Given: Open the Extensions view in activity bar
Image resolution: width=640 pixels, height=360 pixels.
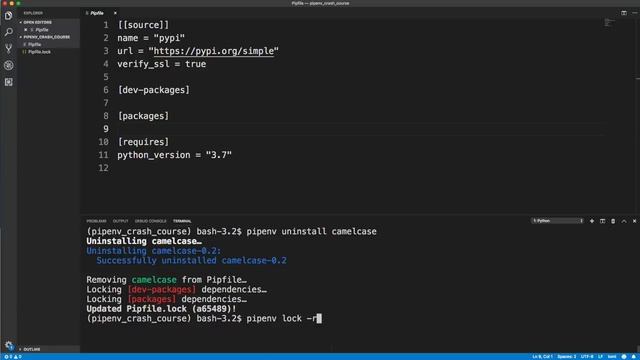Looking at the screenshot, I should pos(9,82).
